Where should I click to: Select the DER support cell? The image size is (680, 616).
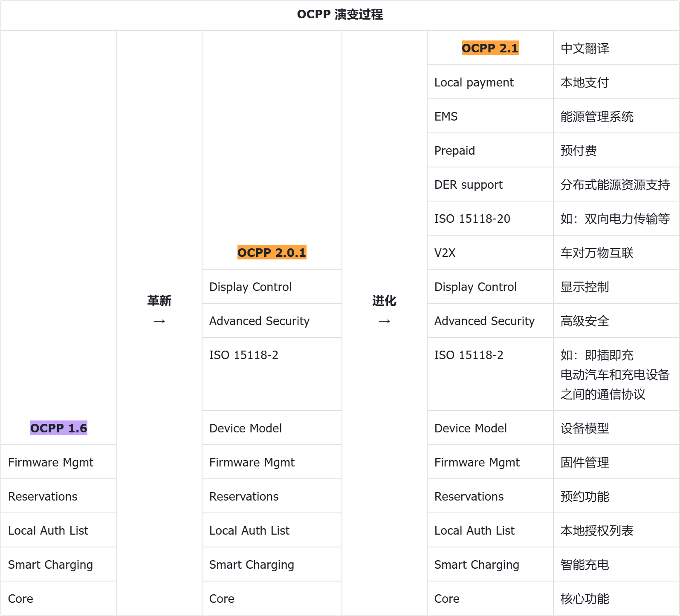coord(469,184)
